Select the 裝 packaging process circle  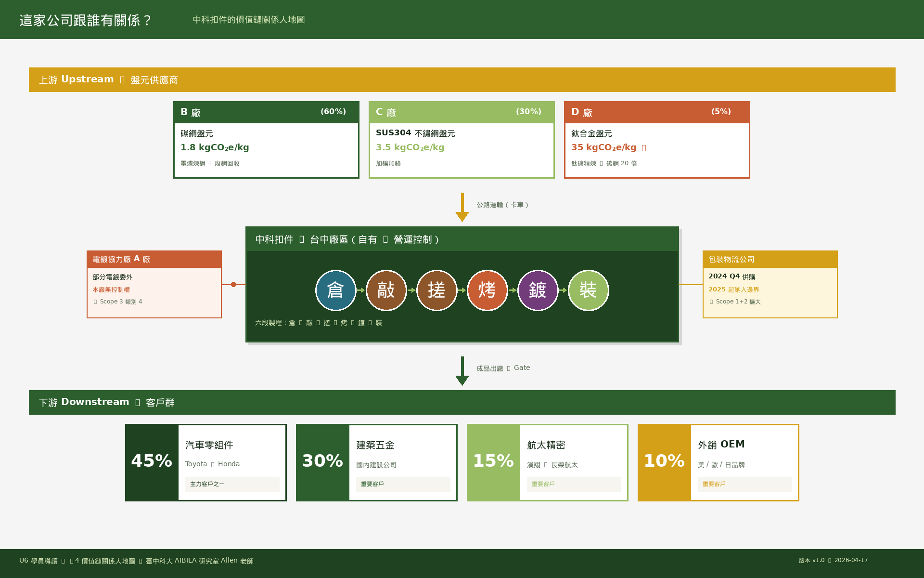(x=588, y=290)
